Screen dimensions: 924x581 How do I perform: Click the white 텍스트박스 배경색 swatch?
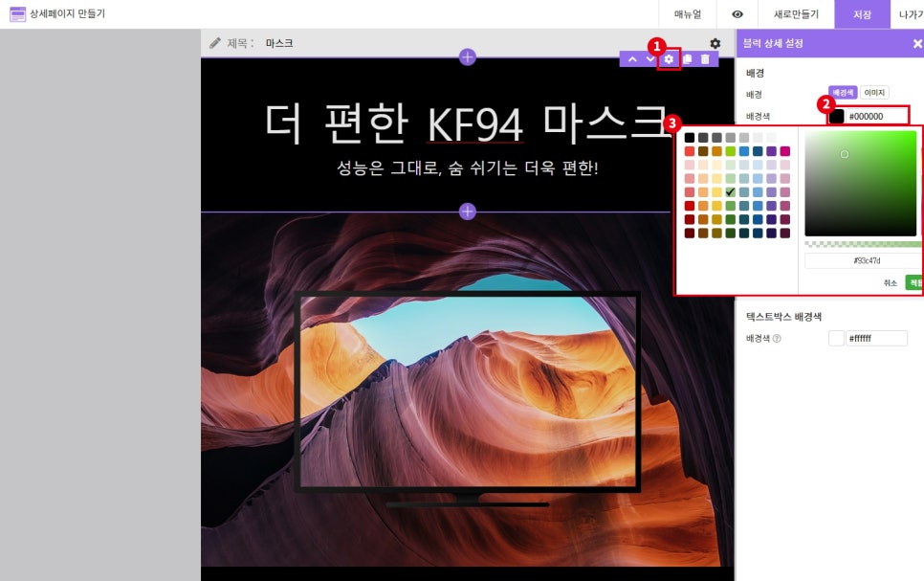click(x=836, y=338)
